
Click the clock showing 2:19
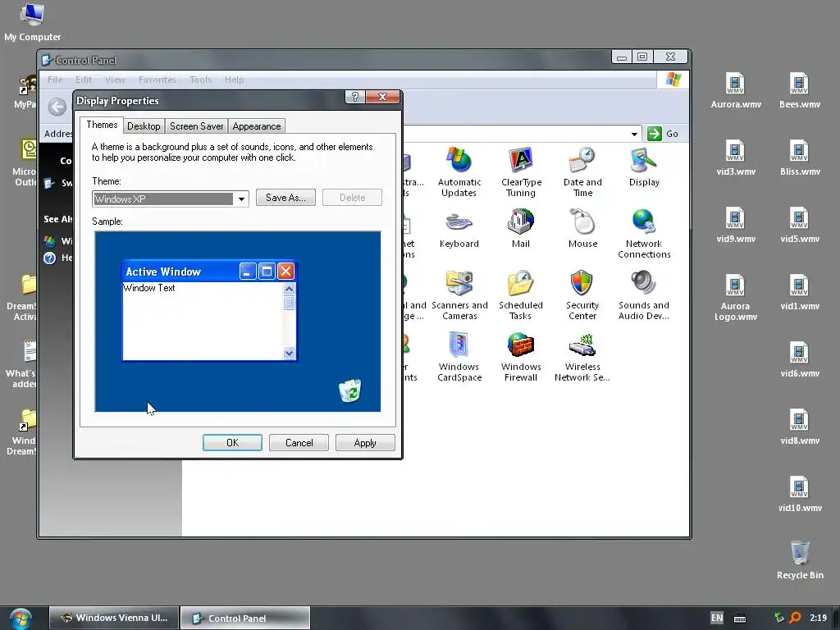pos(818,618)
